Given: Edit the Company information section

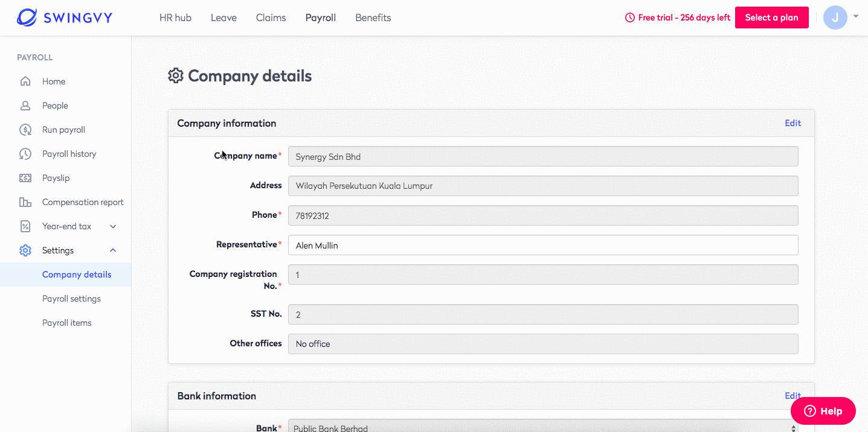Looking at the screenshot, I should point(792,123).
